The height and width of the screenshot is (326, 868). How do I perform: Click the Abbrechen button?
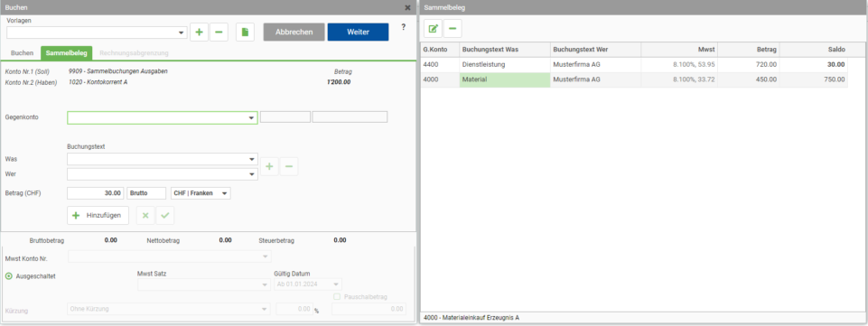click(x=294, y=33)
